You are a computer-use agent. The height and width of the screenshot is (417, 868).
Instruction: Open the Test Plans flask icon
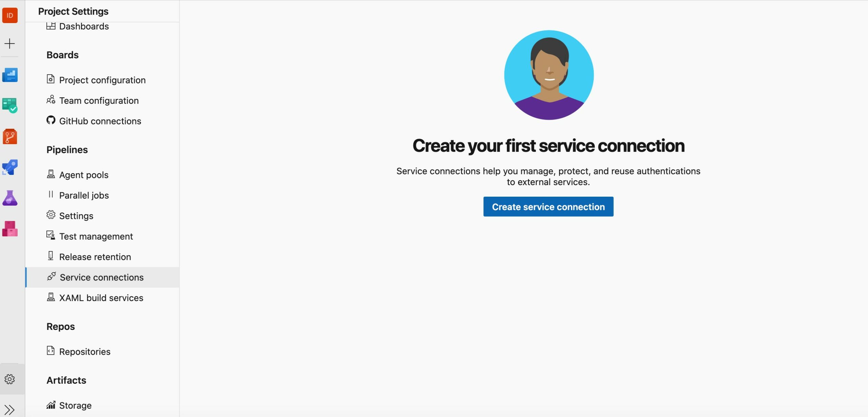point(10,198)
